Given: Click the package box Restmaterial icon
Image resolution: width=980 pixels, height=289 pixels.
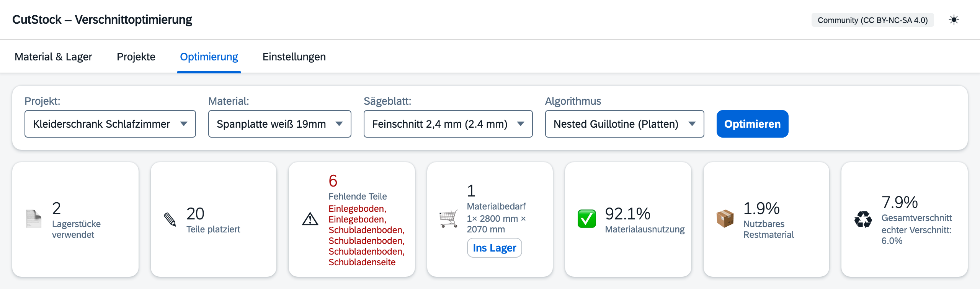Looking at the screenshot, I should 725,219.
